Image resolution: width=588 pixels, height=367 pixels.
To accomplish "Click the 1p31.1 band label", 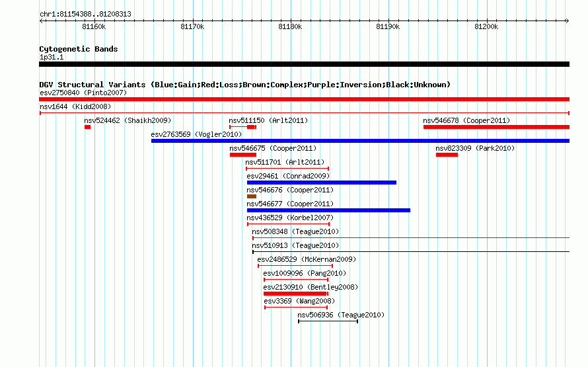I will [52, 57].
